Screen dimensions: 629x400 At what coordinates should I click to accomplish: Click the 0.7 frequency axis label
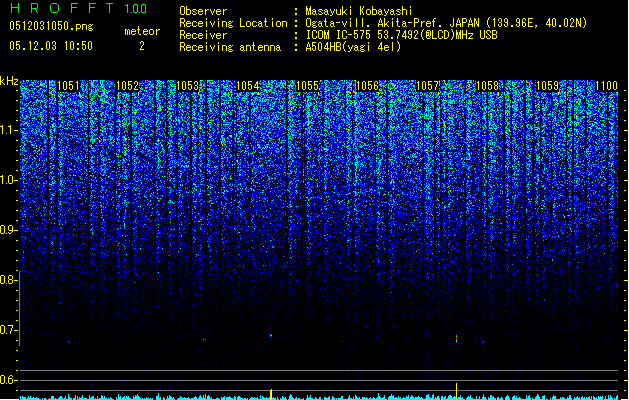[9, 330]
